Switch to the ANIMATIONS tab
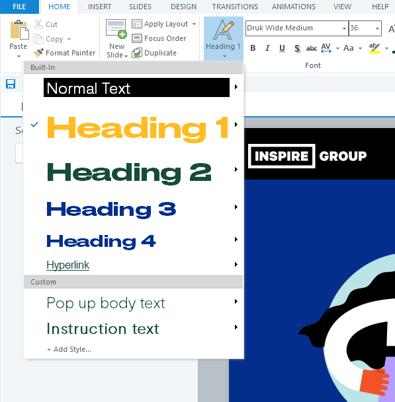The image size is (395, 402). tap(294, 7)
